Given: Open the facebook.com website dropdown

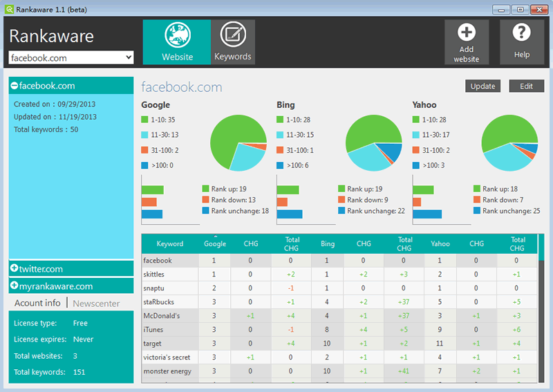Looking at the screenshot, I should tap(71, 57).
